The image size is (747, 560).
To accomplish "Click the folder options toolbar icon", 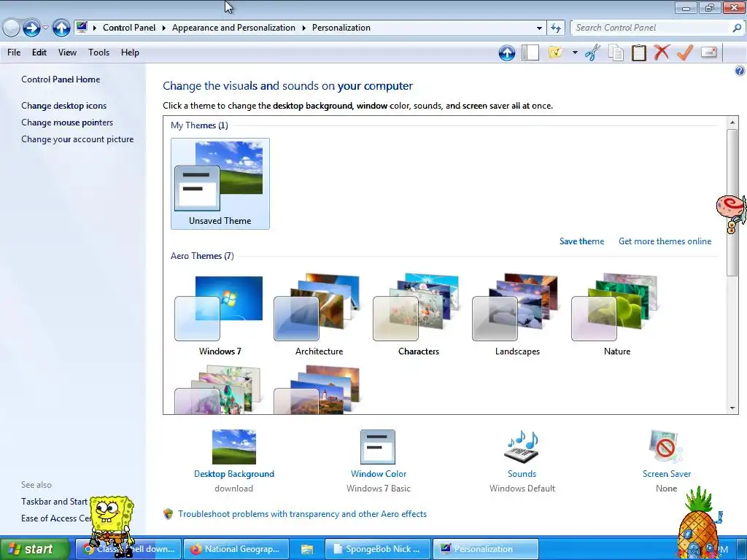I will [555, 52].
